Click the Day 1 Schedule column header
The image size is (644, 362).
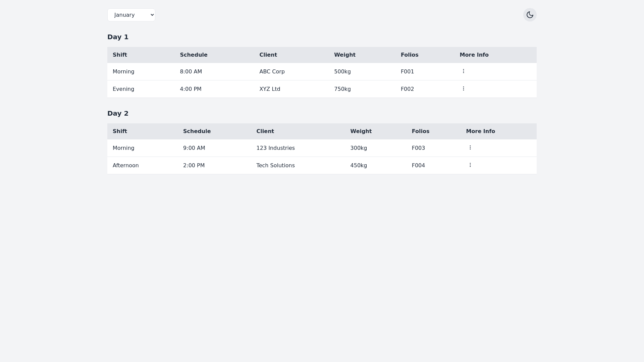click(x=194, y=55)
